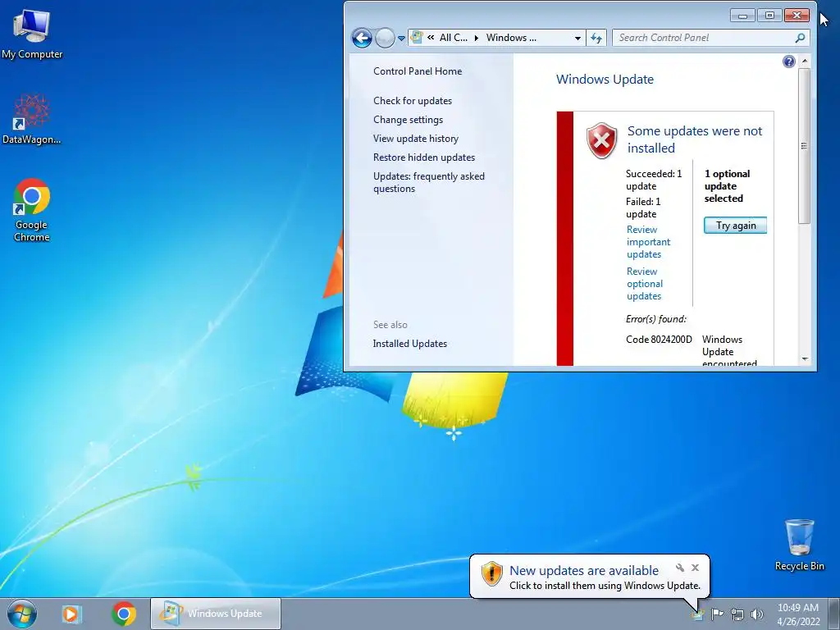This screenshot has height=630, width=840.
Task: Open My Computer desktop icon
Action: pos(32,33)
